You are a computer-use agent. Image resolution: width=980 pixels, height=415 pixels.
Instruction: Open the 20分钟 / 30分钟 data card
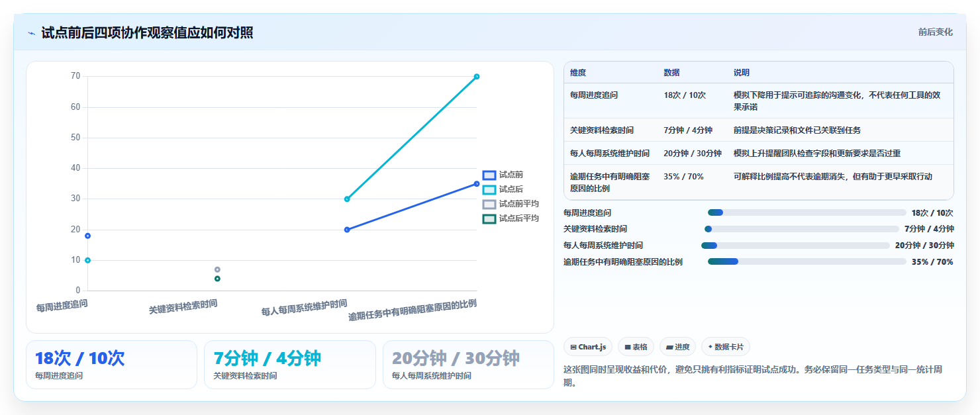coord(468,365)
